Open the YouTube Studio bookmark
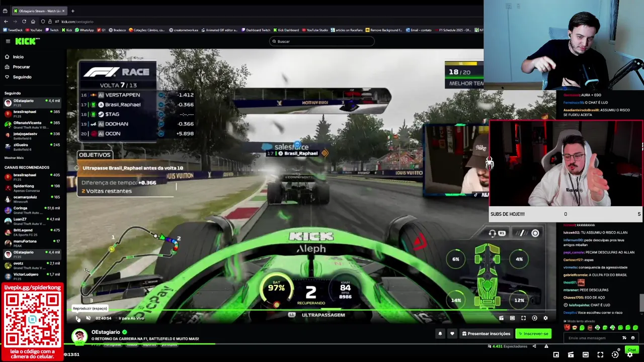Viewport: 644px width, 362px height. 314,30
